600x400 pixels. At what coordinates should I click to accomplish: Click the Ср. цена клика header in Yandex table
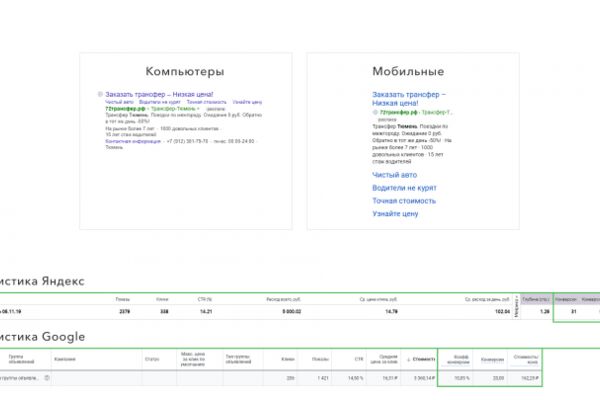click(x=378, y=299)
